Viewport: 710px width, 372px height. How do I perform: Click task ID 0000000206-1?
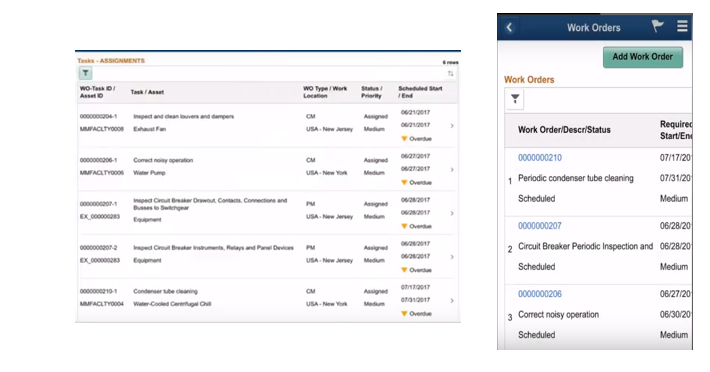click(x=98, y=160)
